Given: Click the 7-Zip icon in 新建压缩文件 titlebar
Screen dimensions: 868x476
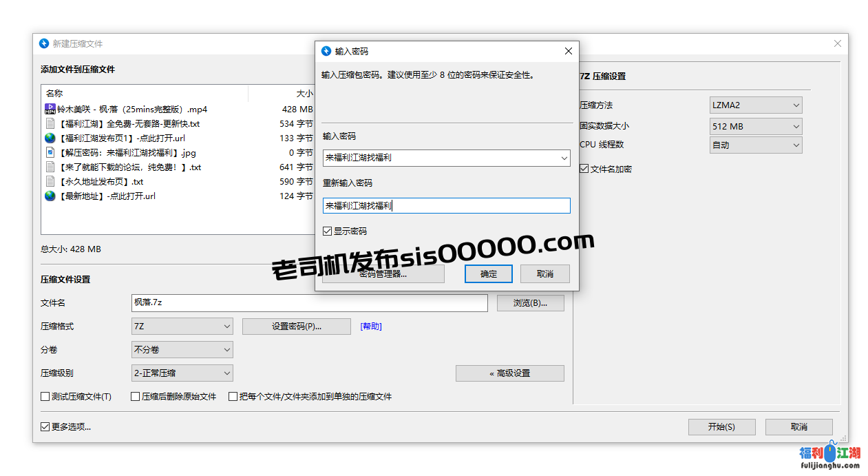Looking at the screenshot, I should click(x=43, y=43).
